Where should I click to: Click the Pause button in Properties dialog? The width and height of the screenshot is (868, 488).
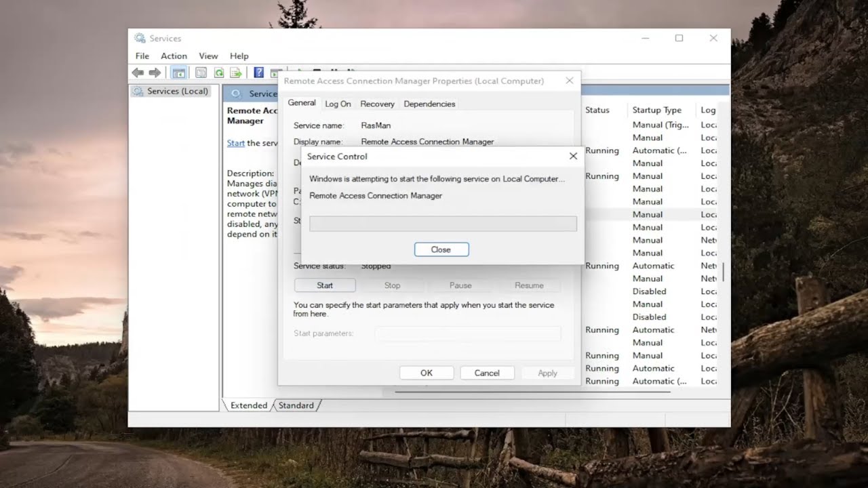460,285
